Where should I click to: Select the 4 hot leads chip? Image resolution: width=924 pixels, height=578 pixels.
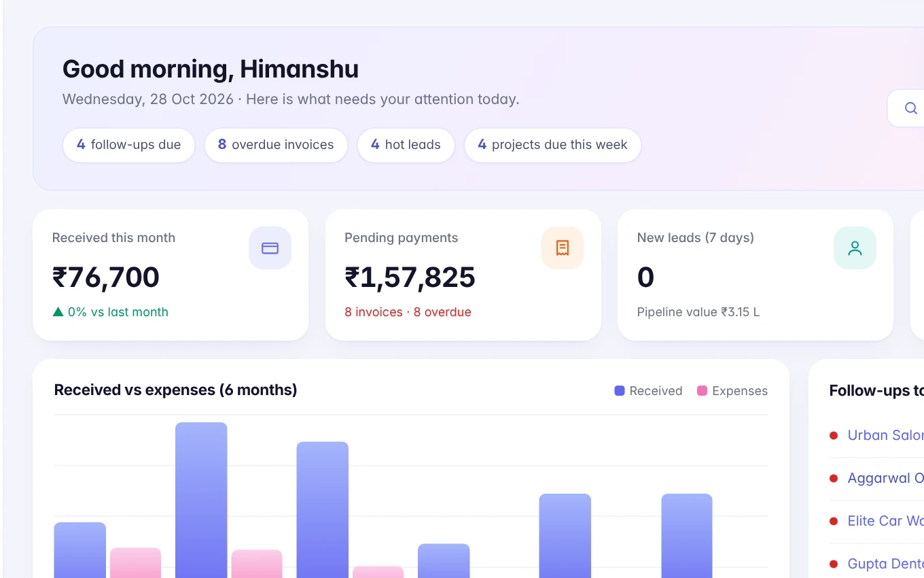pos(406,145)
